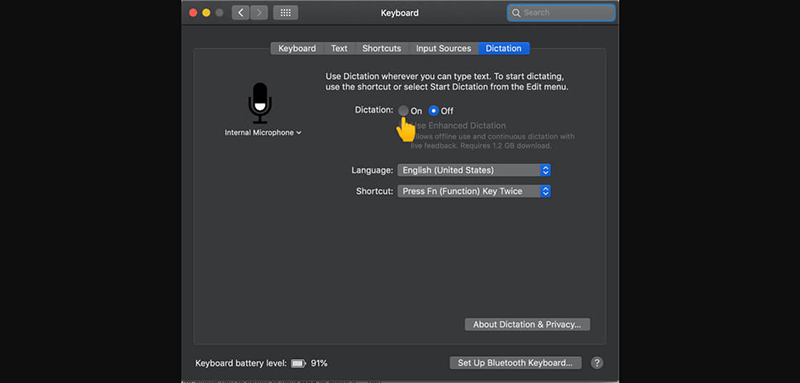This screenshot has width=800, height=383.
Task: Click Set Up Bluetooth Keyboard button
Action: coord(515,363)
